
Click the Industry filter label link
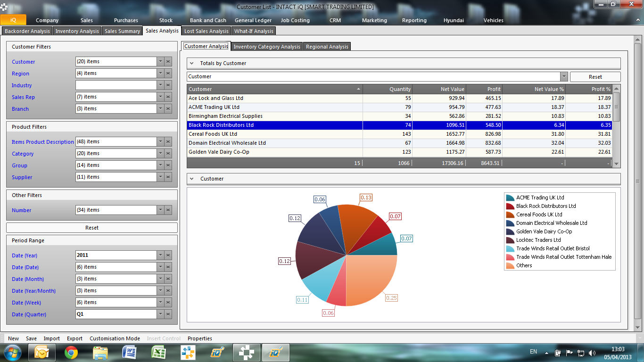coord(22,85)
